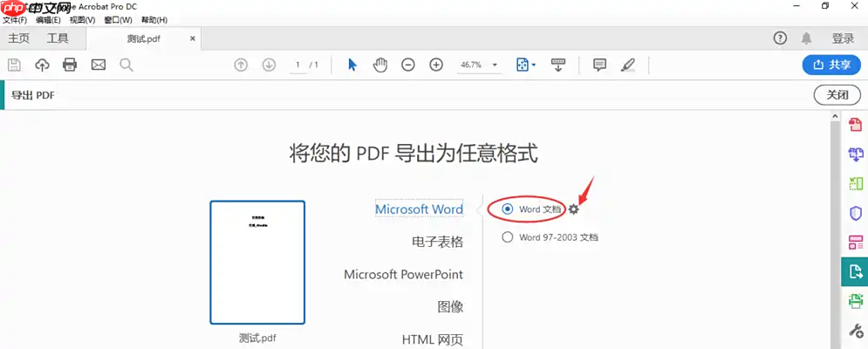The width and height of the screenshot is (868, 349).
Task: Go to previous page arrow
Action: pos(241,65)
